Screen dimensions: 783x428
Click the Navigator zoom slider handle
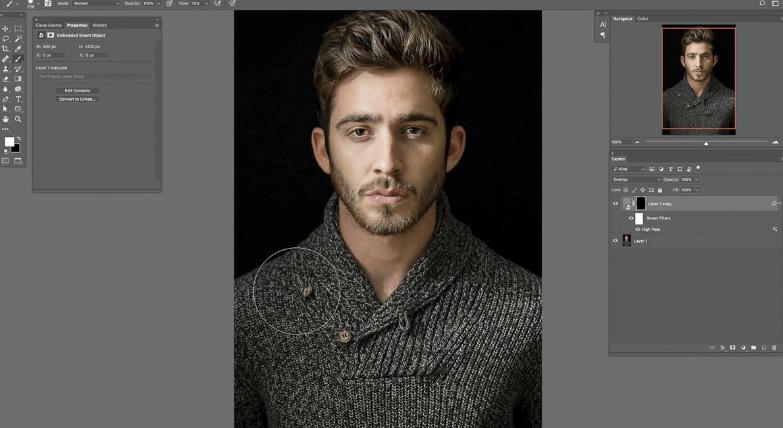706,143
